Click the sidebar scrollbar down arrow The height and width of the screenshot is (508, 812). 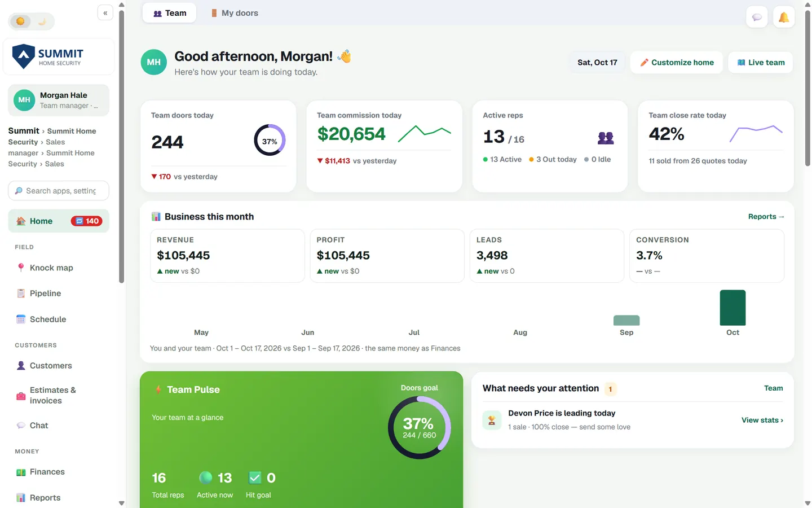tap(121, 503)
